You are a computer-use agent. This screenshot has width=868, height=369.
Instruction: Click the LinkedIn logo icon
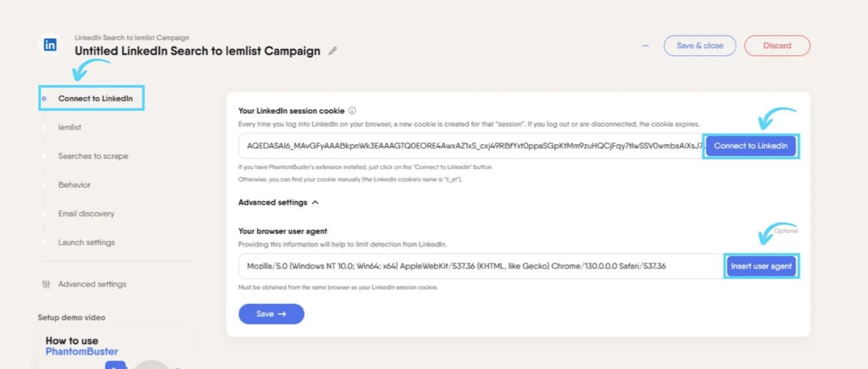[x=50, y=45]
